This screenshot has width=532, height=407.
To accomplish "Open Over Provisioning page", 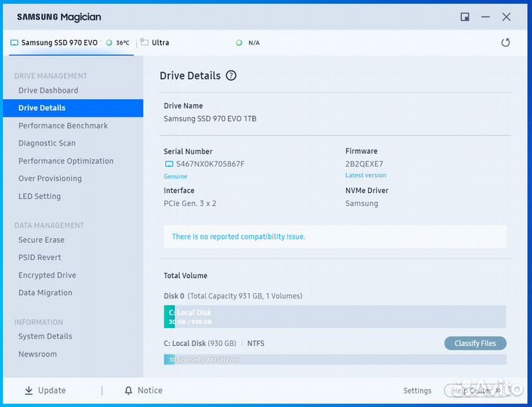I will (x=50, y=179).
